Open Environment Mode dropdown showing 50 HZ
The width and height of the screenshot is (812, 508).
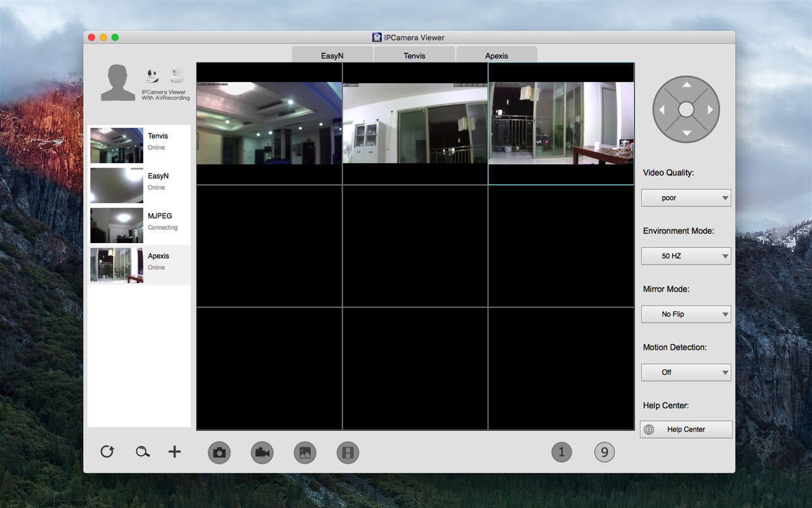click(686, 256)
